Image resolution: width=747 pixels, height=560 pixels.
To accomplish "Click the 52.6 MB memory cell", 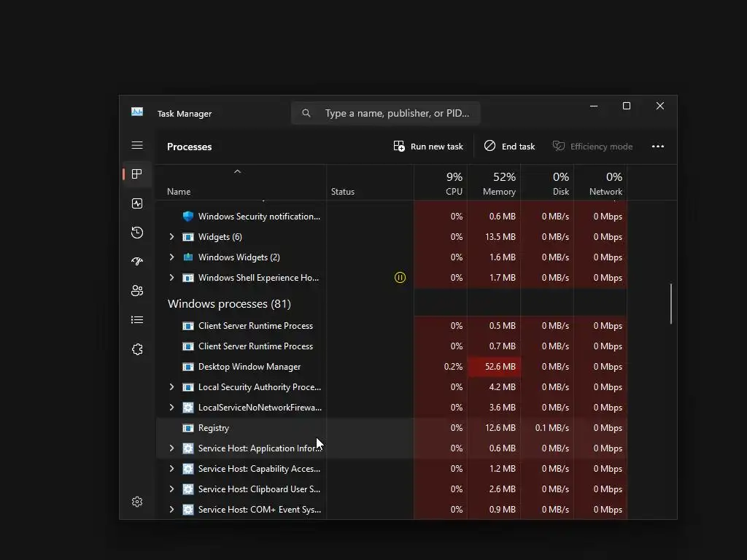I will tap(494, 367).
